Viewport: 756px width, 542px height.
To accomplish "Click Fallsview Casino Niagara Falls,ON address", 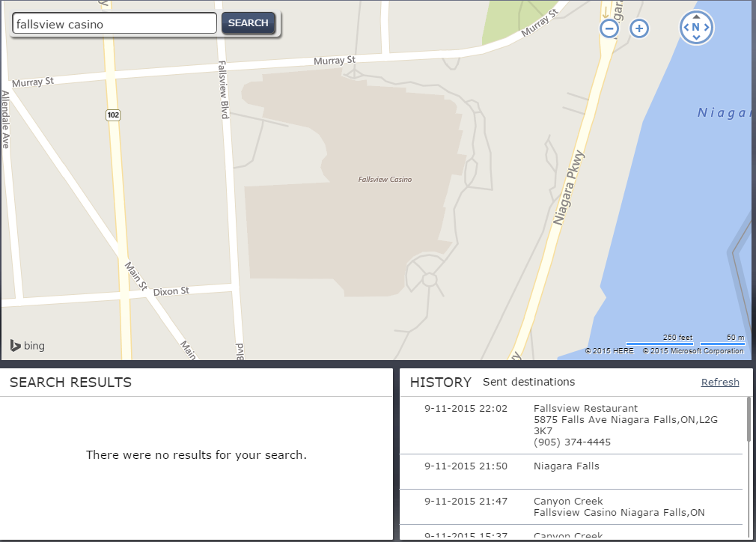I will pyautogui.click(x=618, y=513).
